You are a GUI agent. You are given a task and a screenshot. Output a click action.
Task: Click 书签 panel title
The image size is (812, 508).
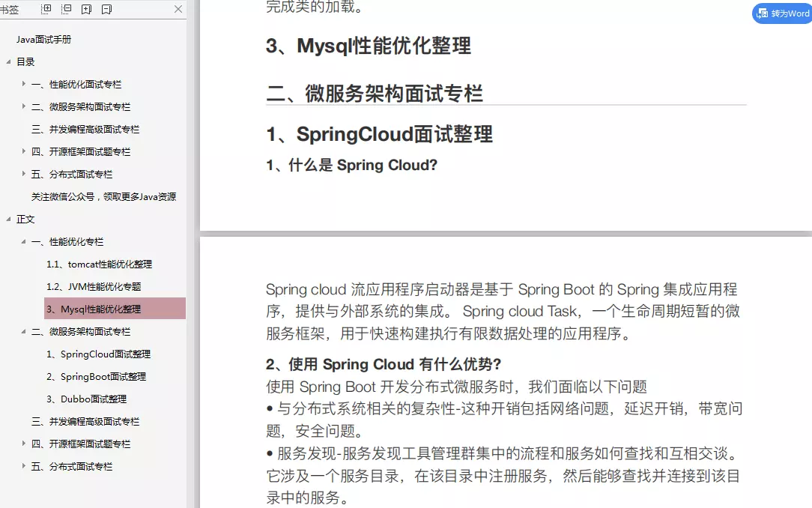click(x=9, y=9)
